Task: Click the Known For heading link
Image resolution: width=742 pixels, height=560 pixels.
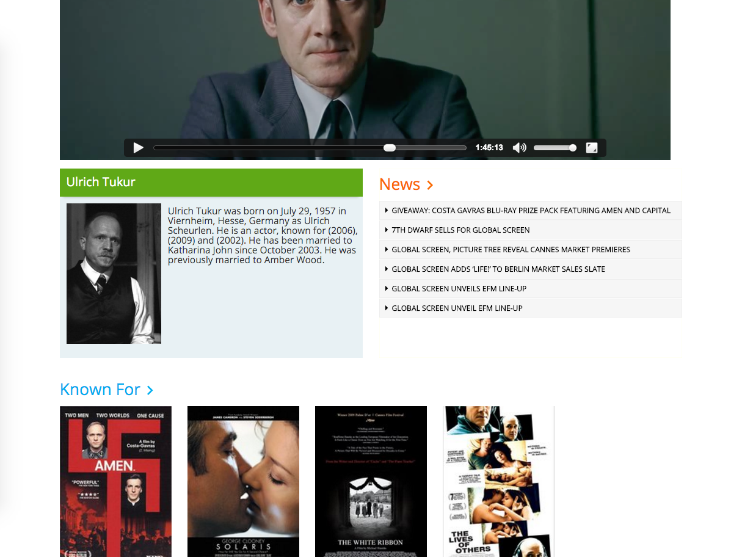Action: [x=100, y=390]
